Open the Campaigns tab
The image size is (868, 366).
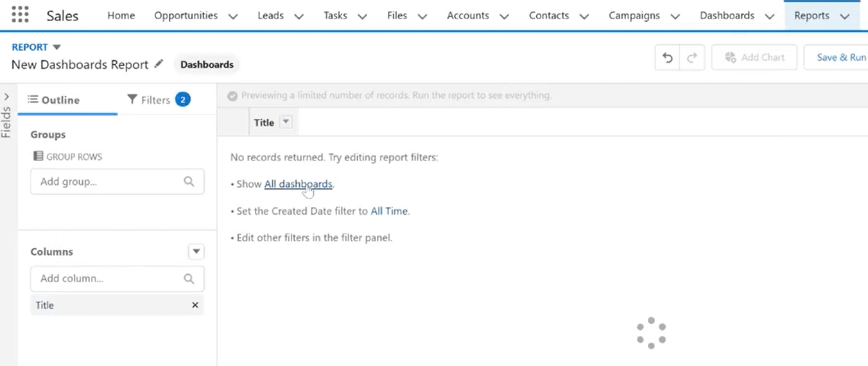(635, 15)
